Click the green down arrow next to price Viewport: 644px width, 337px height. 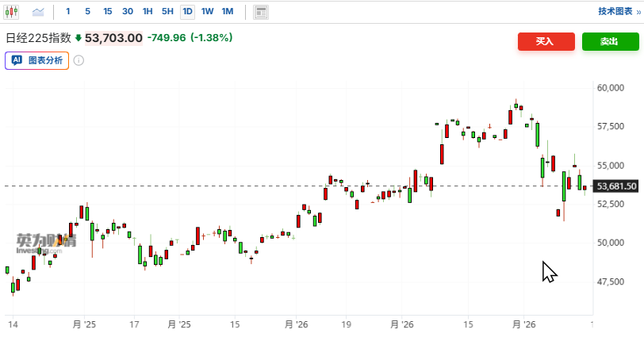[79, 38]
